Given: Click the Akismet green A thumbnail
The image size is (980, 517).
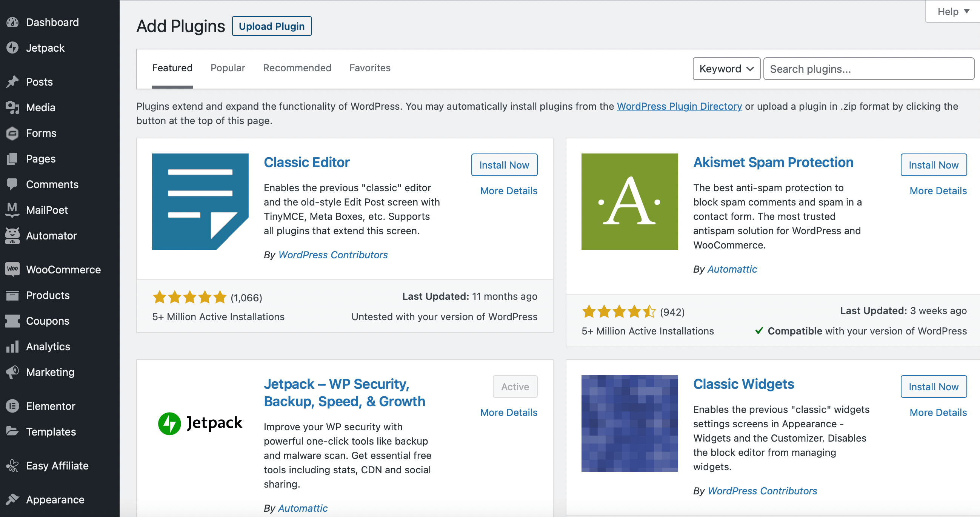Looking at the screenshot, I should (629, 201).
